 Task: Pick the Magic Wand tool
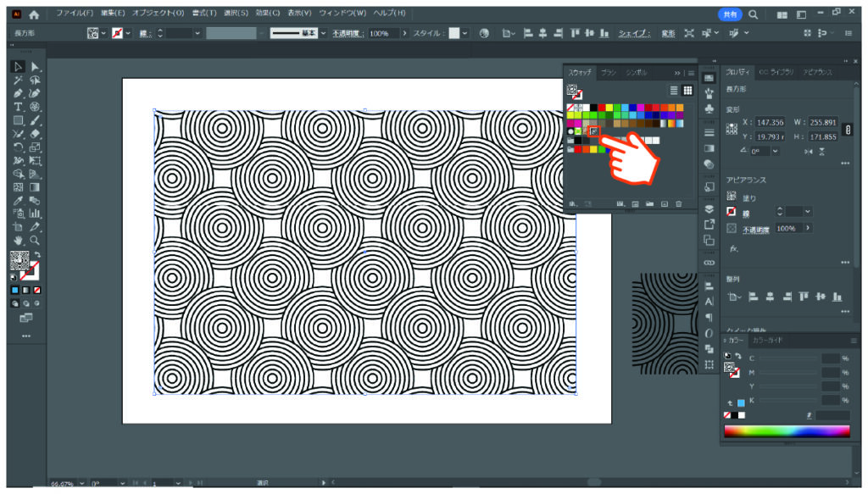(x=18, y=80)
